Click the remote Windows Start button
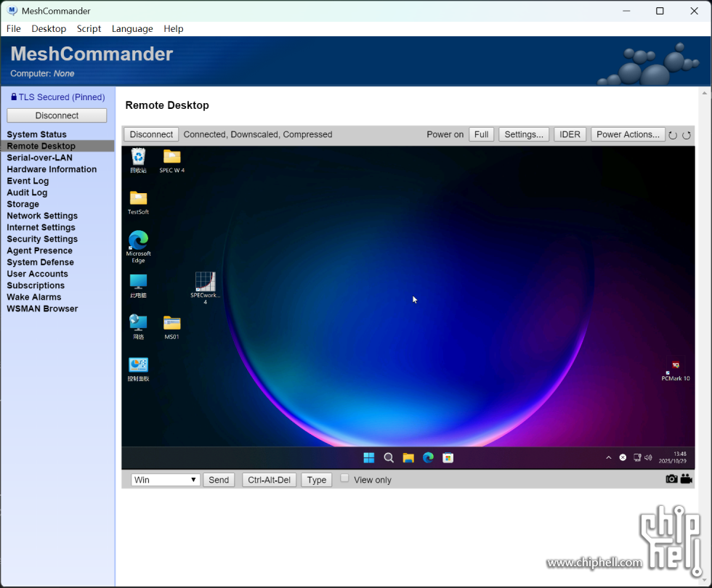The width and height of the screenshot is (712, 588). coord(369,457)
